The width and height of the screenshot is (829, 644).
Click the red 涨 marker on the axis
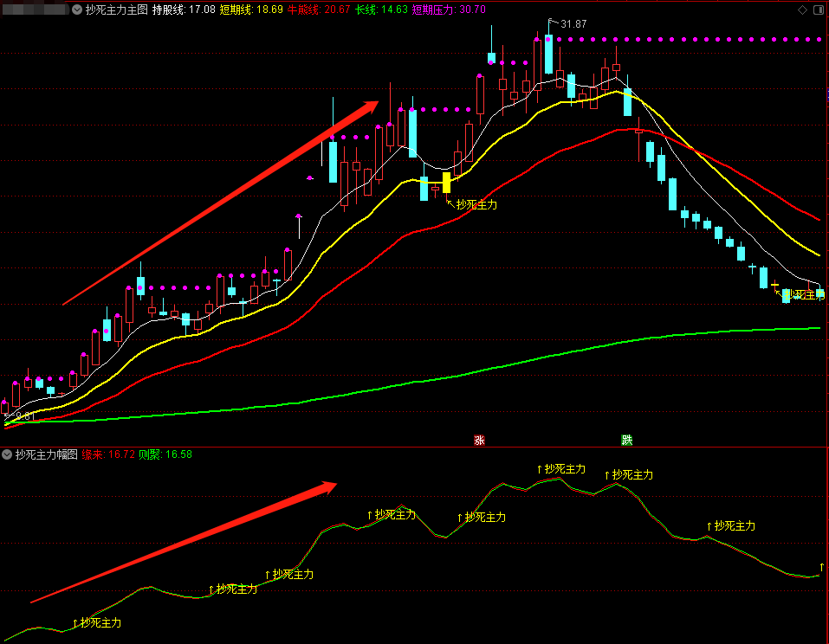pyautogui.click(x=479, y=440)
